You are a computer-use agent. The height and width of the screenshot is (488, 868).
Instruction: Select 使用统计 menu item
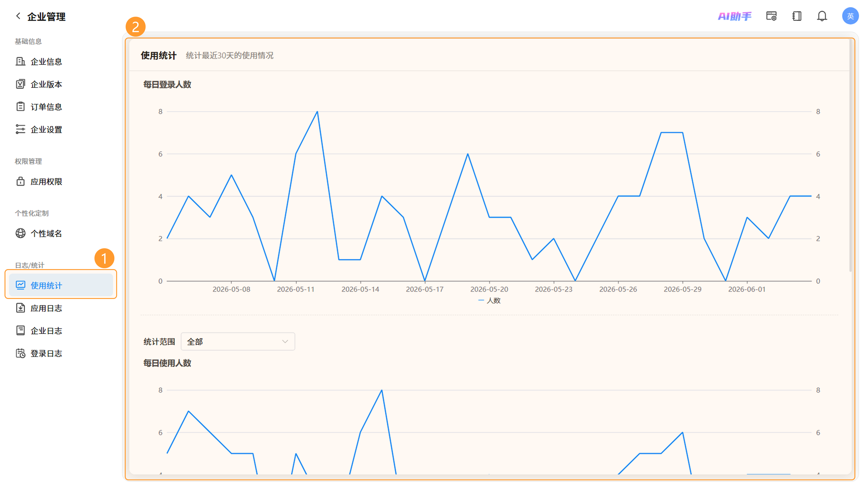tap(61, 285)
